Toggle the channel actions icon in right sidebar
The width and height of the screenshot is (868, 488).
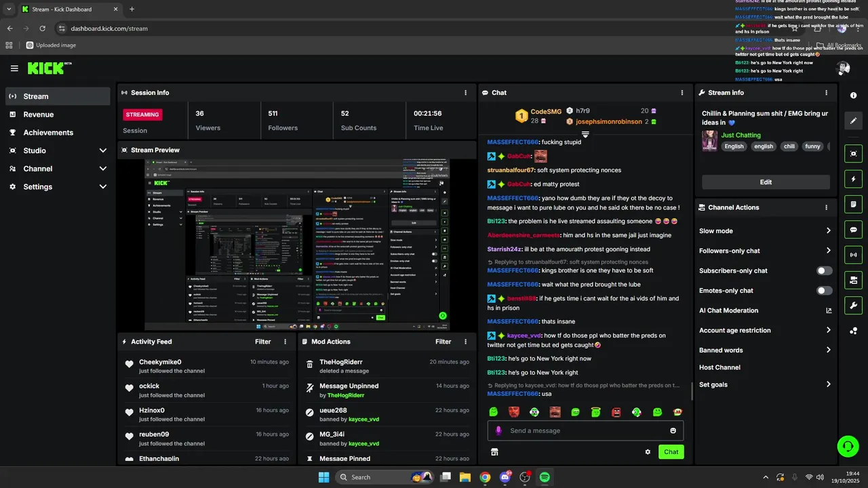854,280
